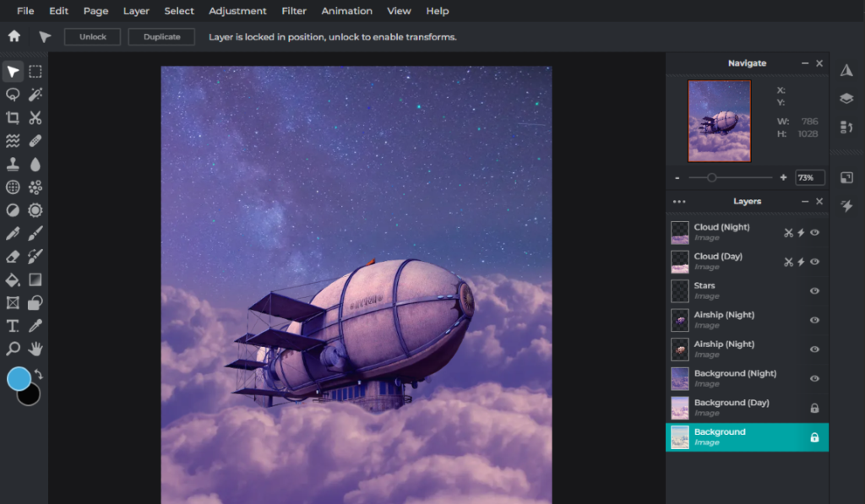
Task: Collapse the Navigate panel
Action: click(805, 62)
